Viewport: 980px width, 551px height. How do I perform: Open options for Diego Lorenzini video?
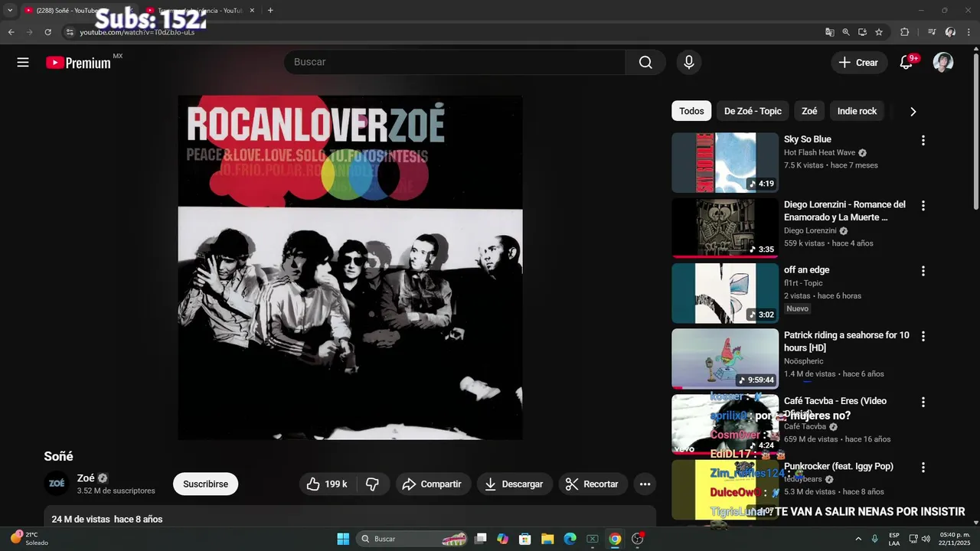923,206
